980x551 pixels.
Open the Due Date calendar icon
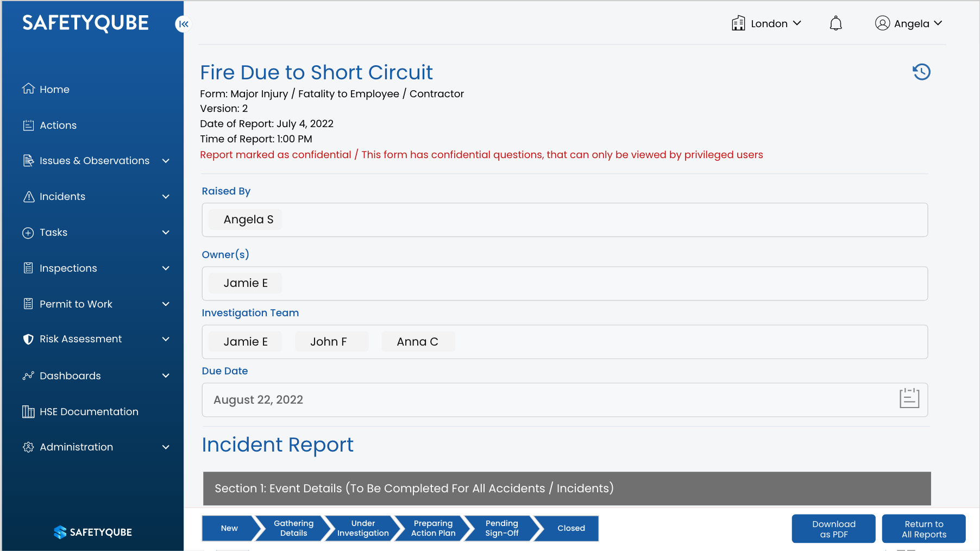click(909, 398)
